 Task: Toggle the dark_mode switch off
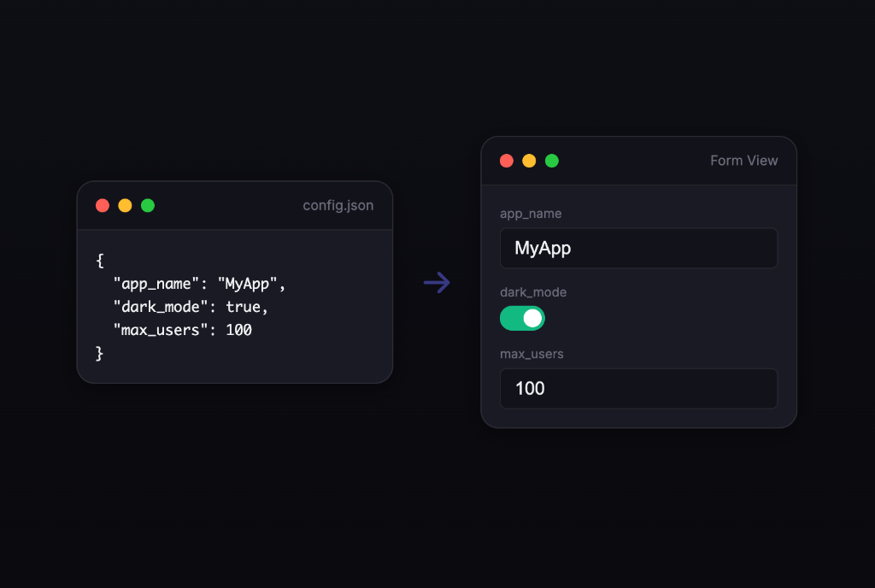click(x=522, y=318)
